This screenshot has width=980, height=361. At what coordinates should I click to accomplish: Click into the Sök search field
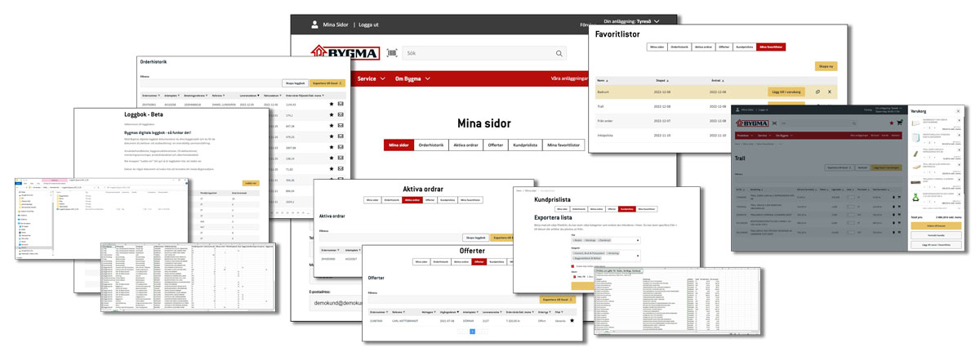(482, 54)
